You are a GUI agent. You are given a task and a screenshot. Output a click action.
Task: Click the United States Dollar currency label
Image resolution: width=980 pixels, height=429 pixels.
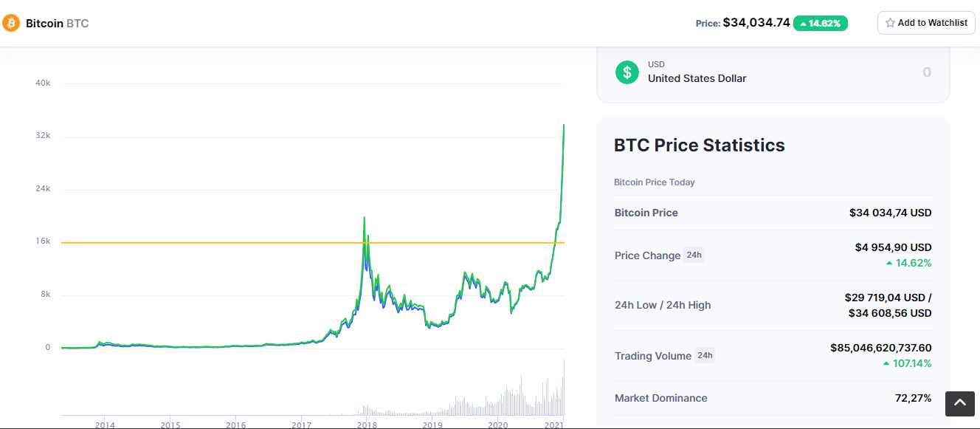697,78
